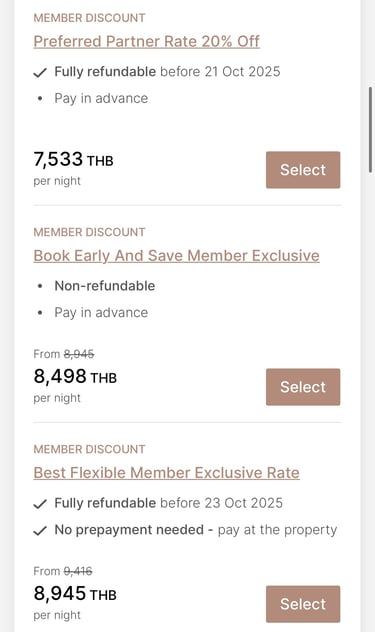The width and height of the screenshot is (375, 632).
Task: Click checkmark icon beside refundable before 21 Oct
Action: click(40, 73)
